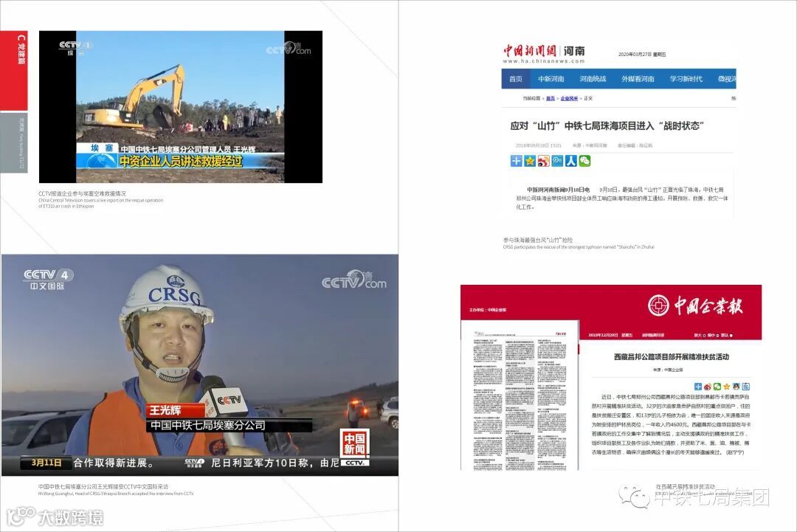The height and width of the screenshot is (532, 797).
Task: Click the 主办单位：中国企业报 text
Action: (488, 309)
